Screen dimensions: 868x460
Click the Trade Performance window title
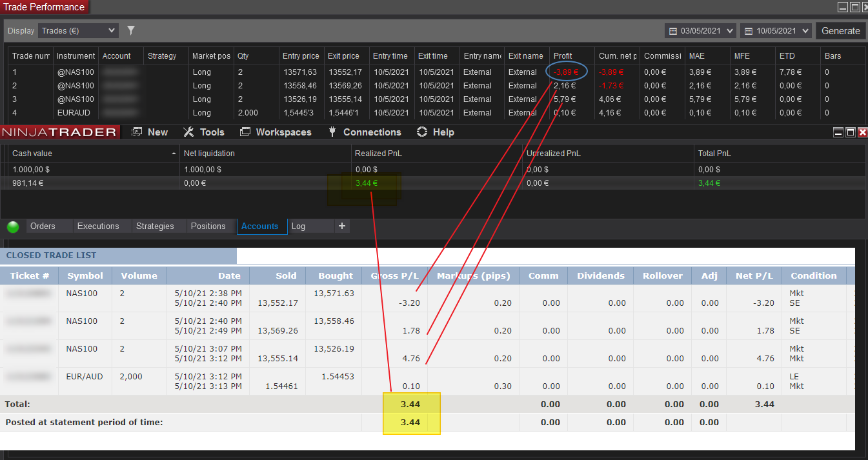click(x=44, y=7)
